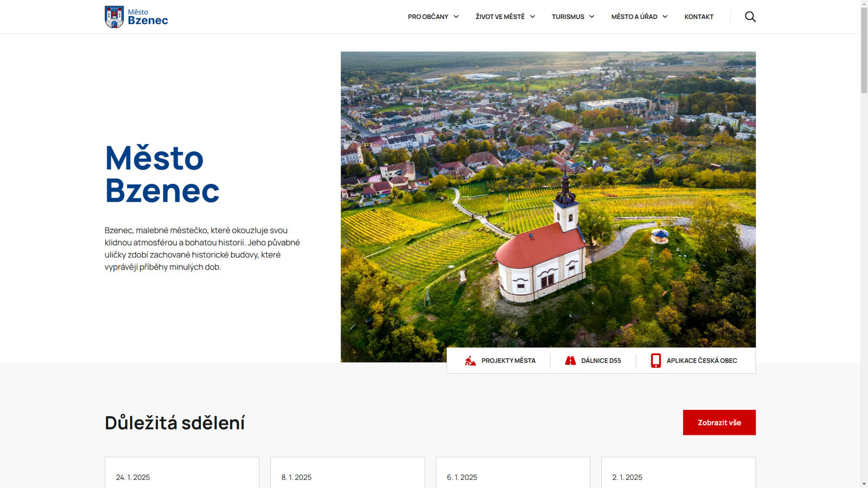Open the announcement dated 24. 1. 2025
Viewport: 868px width, 488px height.
coord(182,474)
